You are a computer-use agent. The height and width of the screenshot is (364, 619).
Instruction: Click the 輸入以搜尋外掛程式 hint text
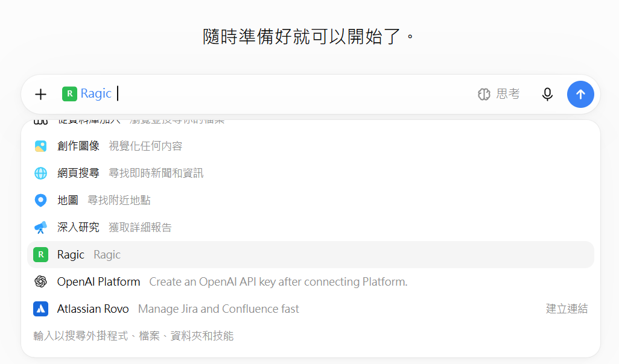click(x=133, y=336)
